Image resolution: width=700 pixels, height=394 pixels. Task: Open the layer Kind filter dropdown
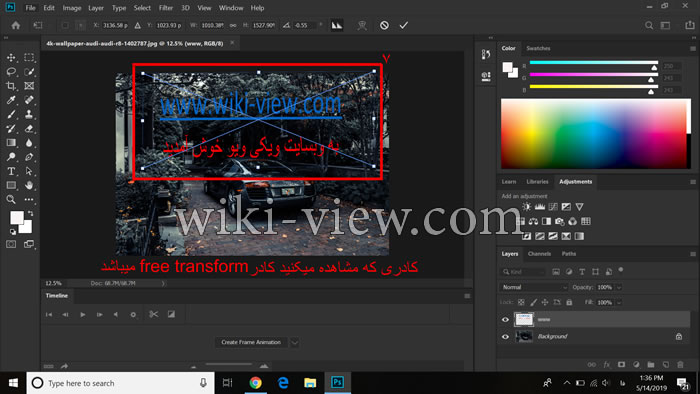[523, 272]
